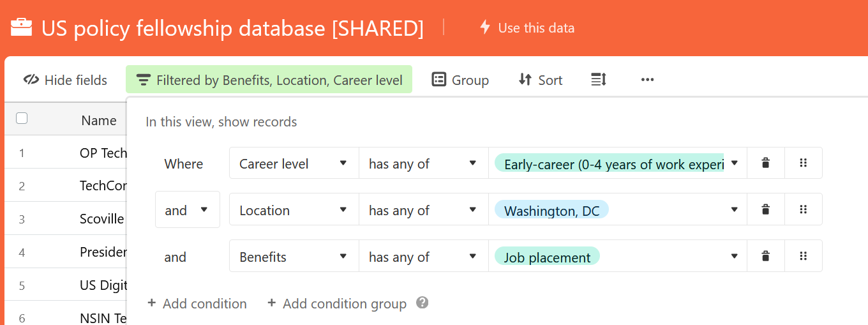Click the briefcase icon beside the database title
The image size is (868, 325).
coord(22,27)
